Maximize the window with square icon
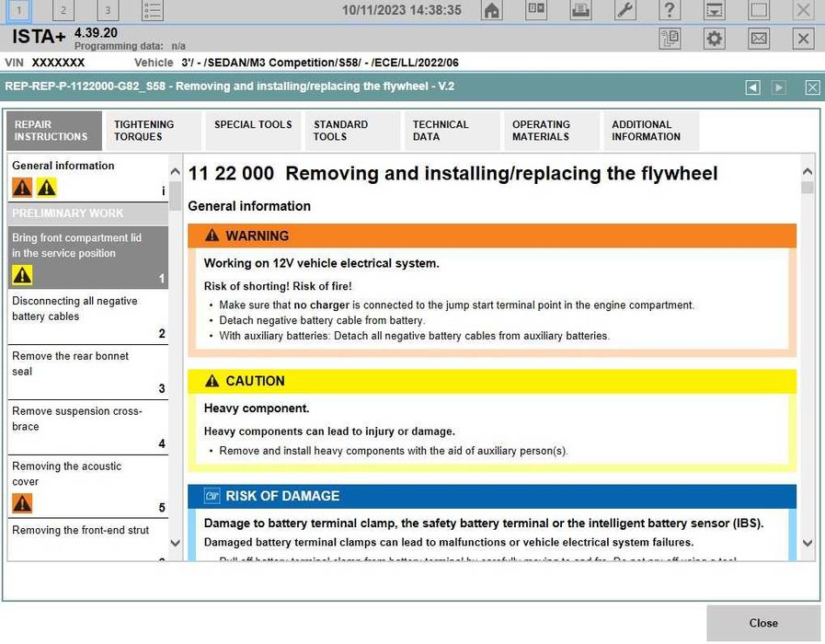This screenshot has height=644, width=825. [759, 10]
